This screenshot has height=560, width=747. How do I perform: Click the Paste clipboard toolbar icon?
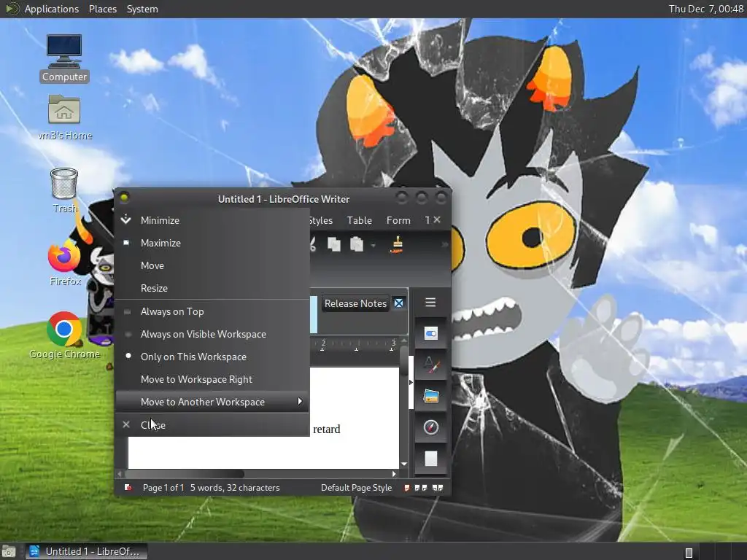click(x=357, y=244)
